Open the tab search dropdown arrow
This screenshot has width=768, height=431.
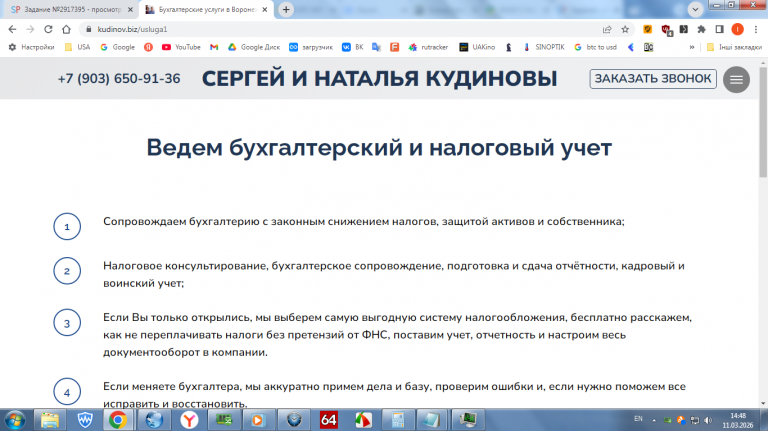(x=695, y=9)
